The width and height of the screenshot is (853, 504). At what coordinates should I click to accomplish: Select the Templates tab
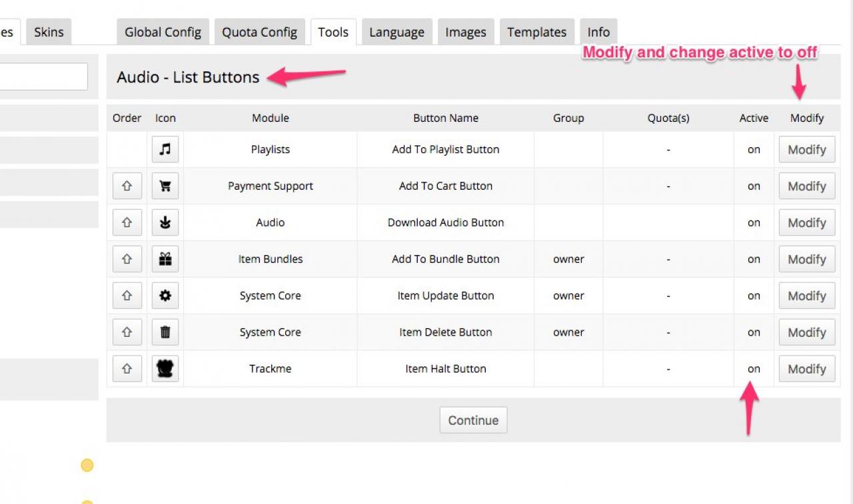click(x=536, y=32)
